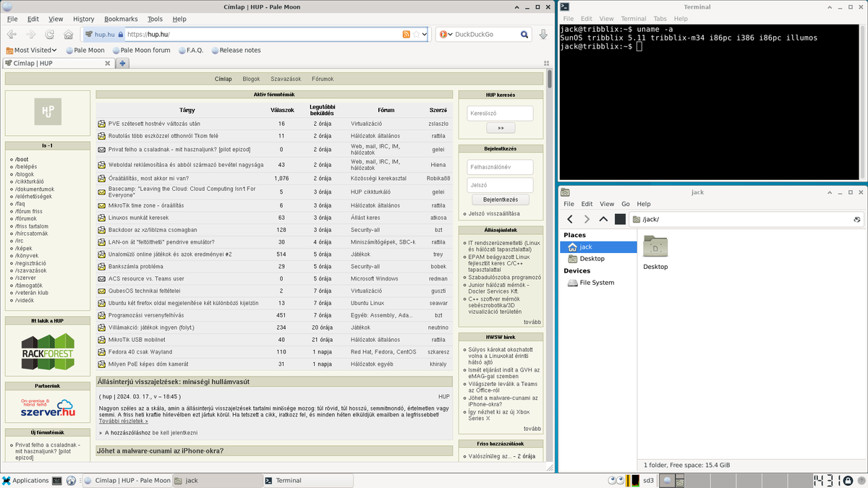This screenshot has width=868, height=488.
Task: Open the Downloads arrow button in Pale Moon
Action: 543,34
